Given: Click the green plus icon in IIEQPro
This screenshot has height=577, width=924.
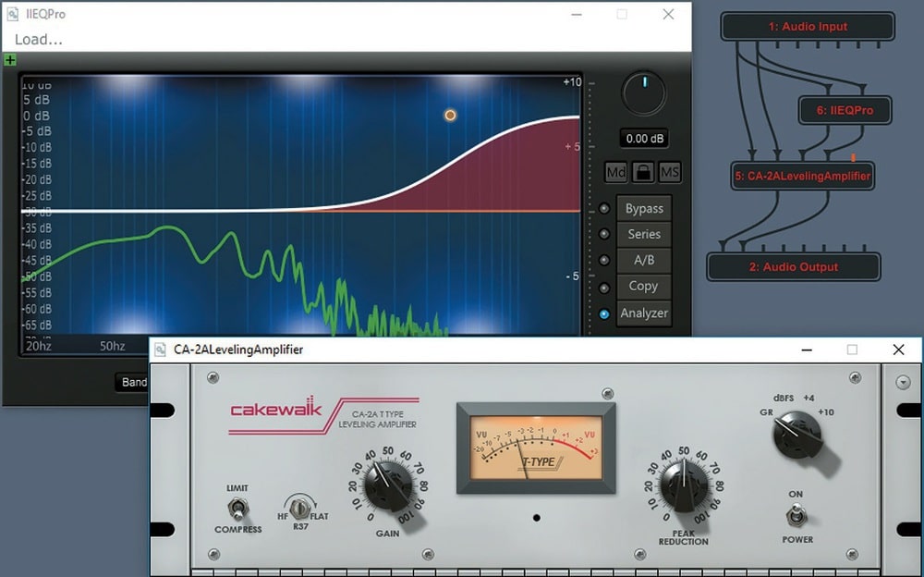Looking at the screenshot, I should click(x=10, y=59).
